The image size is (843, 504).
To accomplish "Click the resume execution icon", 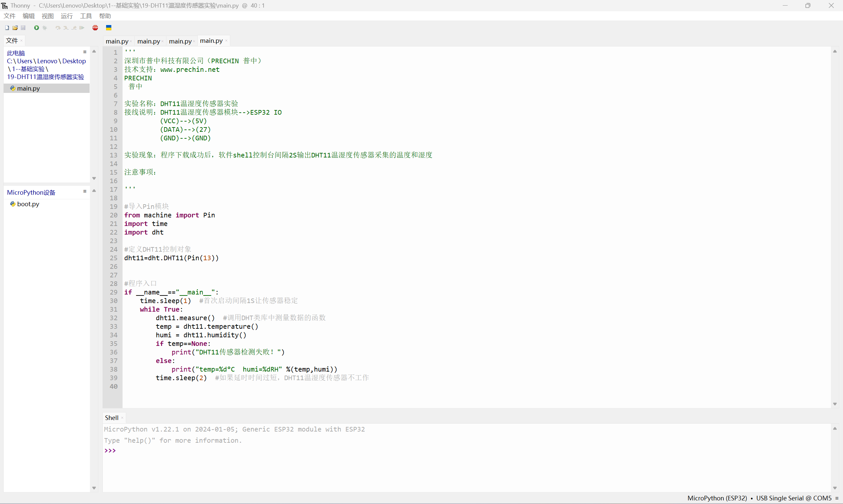I will pyautogui.click(x=82, y=28).
